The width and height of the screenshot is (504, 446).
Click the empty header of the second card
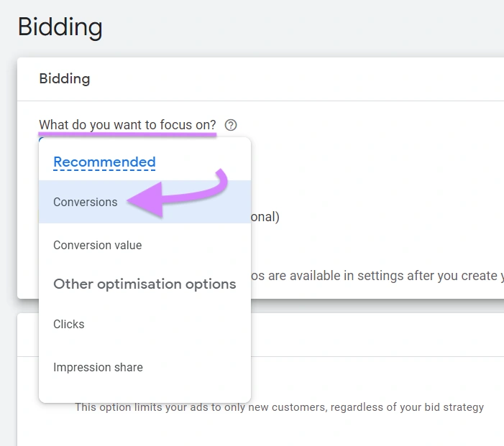tap(377, 335)
